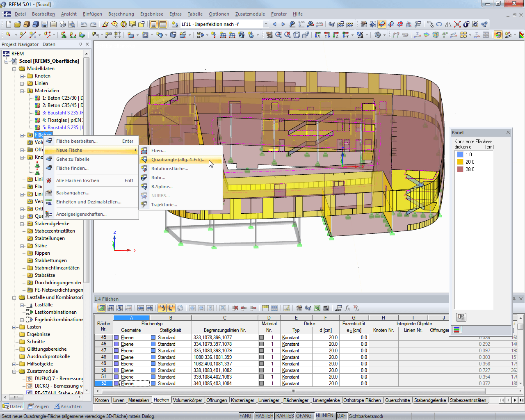Toggle OFANG object snap in status bar
This screenshot has height=420, width=525.
pos(304,416)
